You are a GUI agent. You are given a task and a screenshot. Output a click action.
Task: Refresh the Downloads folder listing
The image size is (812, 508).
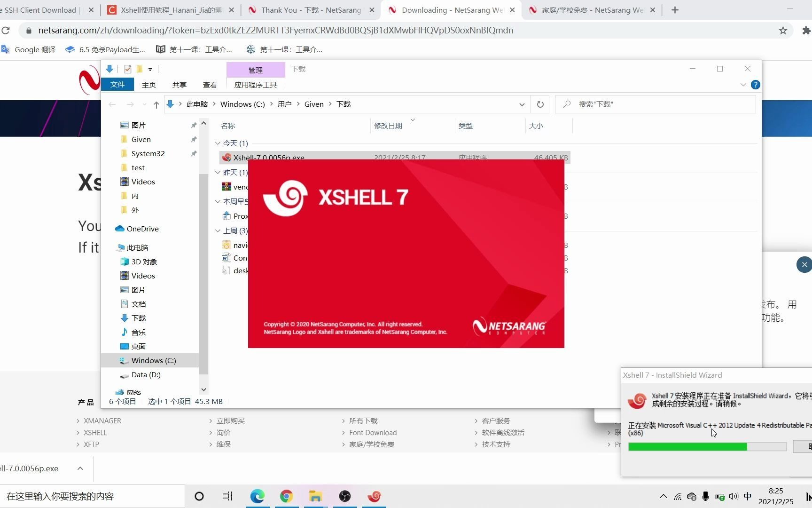click(x=540, y=104)
